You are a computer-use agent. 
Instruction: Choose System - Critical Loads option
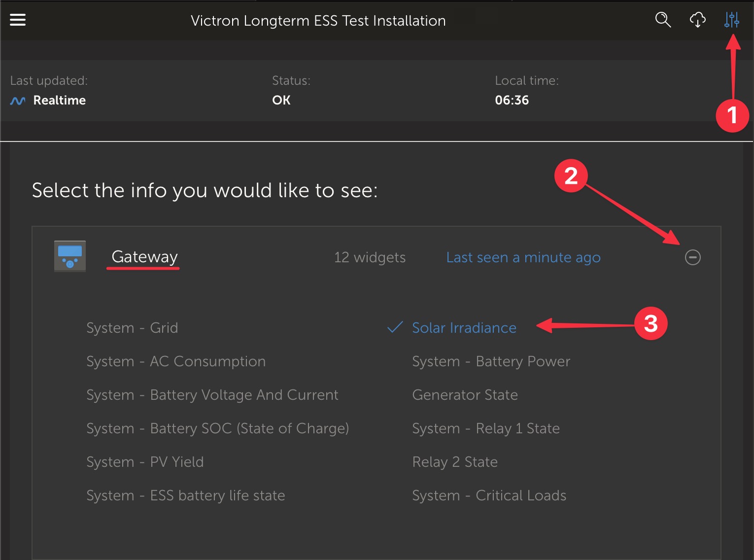(489, 495)
